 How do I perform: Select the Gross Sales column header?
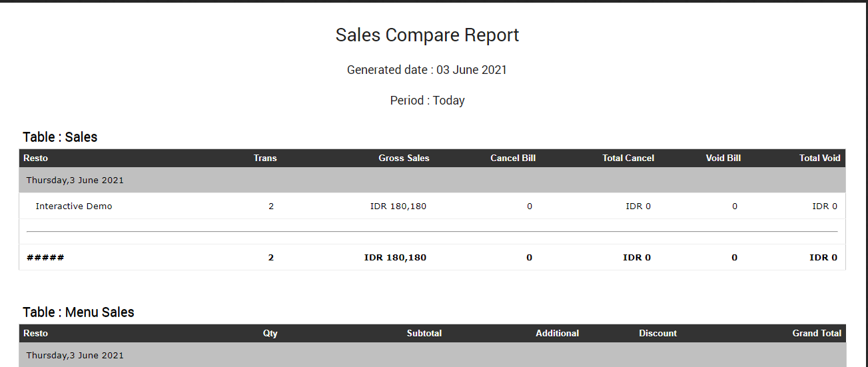[x=404, y=159]
